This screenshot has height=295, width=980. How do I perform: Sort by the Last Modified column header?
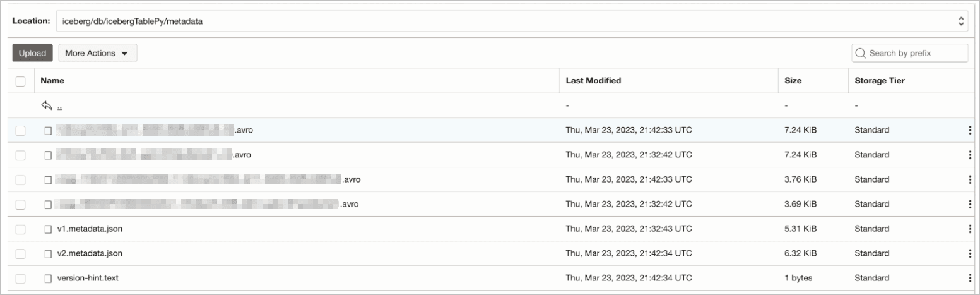(593, 81)
